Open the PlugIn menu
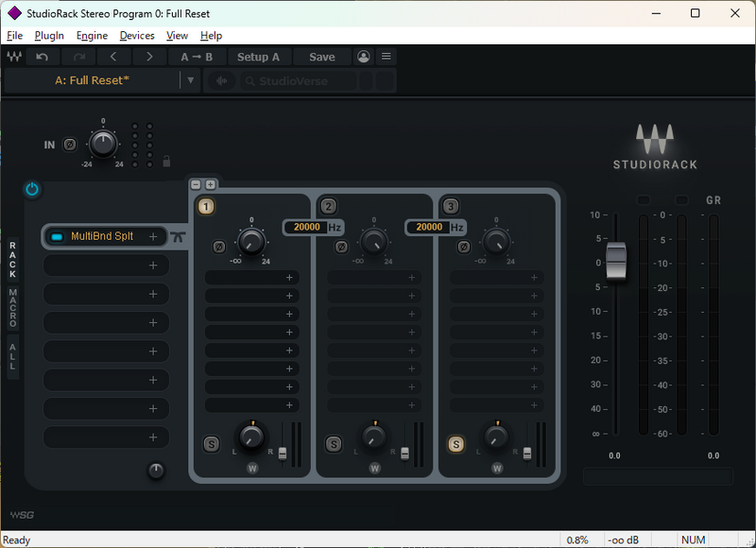 coord(48,35)
